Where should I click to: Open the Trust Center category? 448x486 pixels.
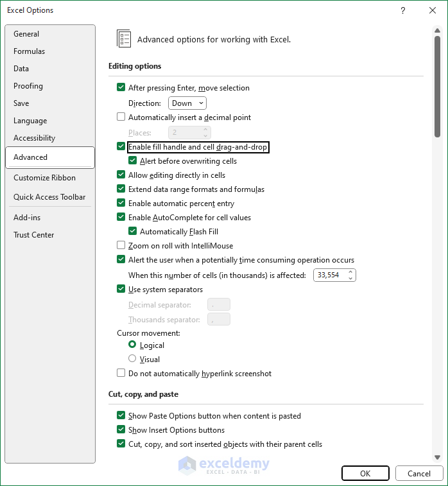pyautogui.click(x=34, y=235)
